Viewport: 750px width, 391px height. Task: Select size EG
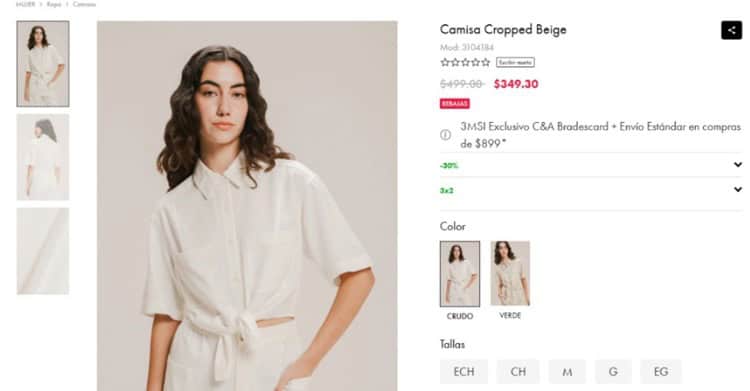tap(661, 371)
